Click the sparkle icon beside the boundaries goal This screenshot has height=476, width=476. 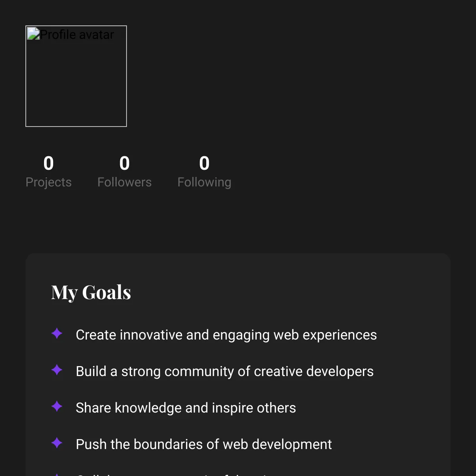pos(57,443)
